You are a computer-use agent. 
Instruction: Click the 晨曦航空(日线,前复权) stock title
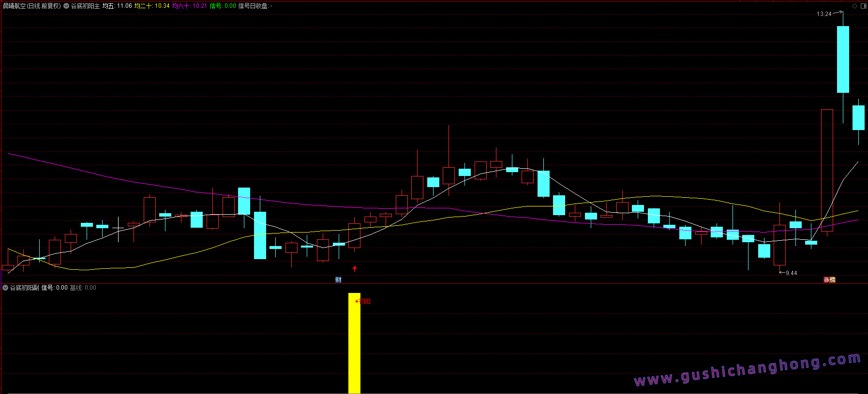coord(32,6)
